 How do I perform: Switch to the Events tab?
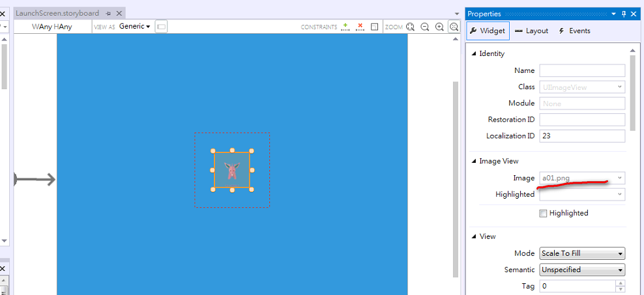(x=574, y=31)
